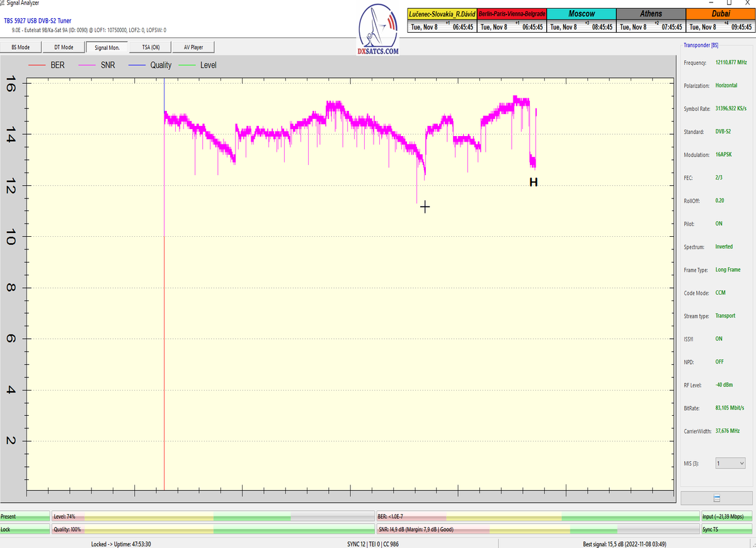The image size is (756, 548).
Task: Click the BER red legend line
Action: tap(37, 65)
